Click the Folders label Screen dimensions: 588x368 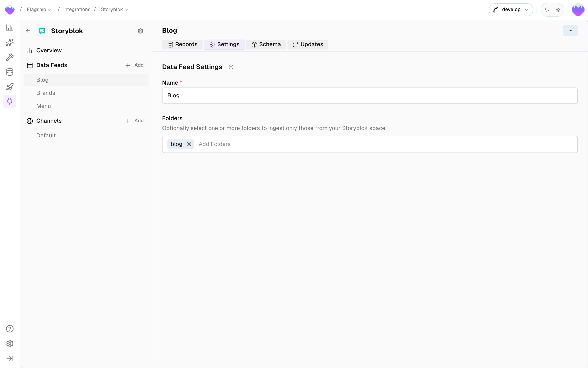pos(172,118)
